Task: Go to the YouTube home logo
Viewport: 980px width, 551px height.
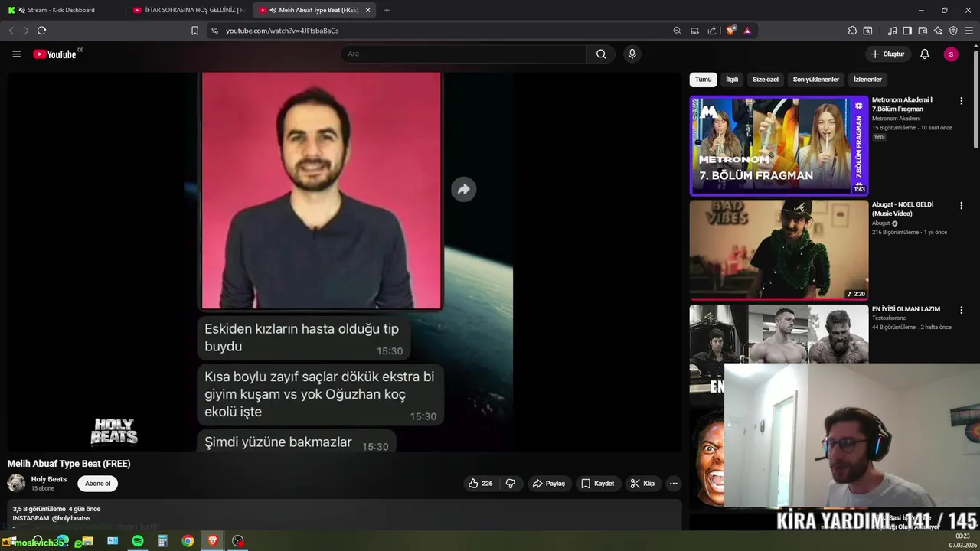Action: [55, 54]
